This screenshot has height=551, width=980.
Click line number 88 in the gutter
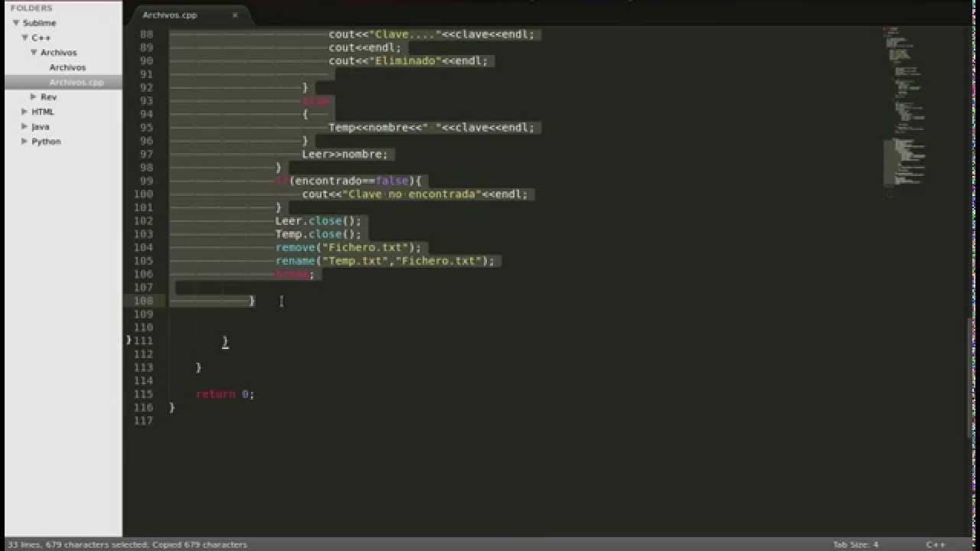click(x=145, y=34)
